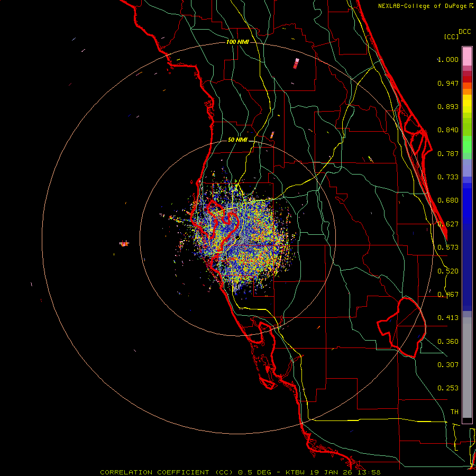476x476 pixels.
Task: Click the NEXLAB-College of DuPage watermark
Action: click(x=425, y=6)
